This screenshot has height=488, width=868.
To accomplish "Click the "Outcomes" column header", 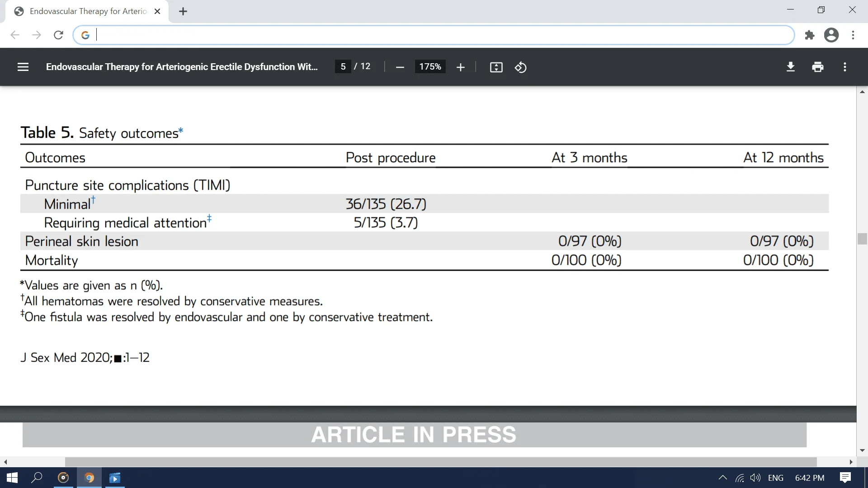I will pyautogui.click(x=55, y=158).
